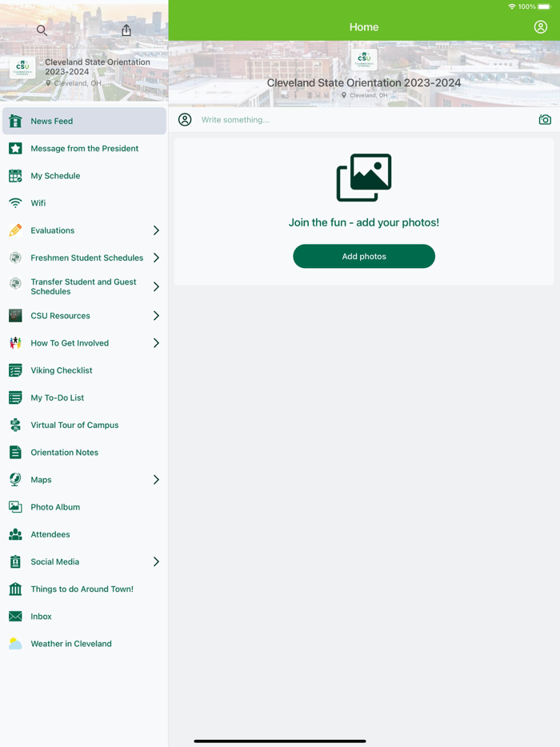The width and height of the screenshot is (560, 747).
Task: Expand the How To Get Involved chevron
Action: (156, 343)
